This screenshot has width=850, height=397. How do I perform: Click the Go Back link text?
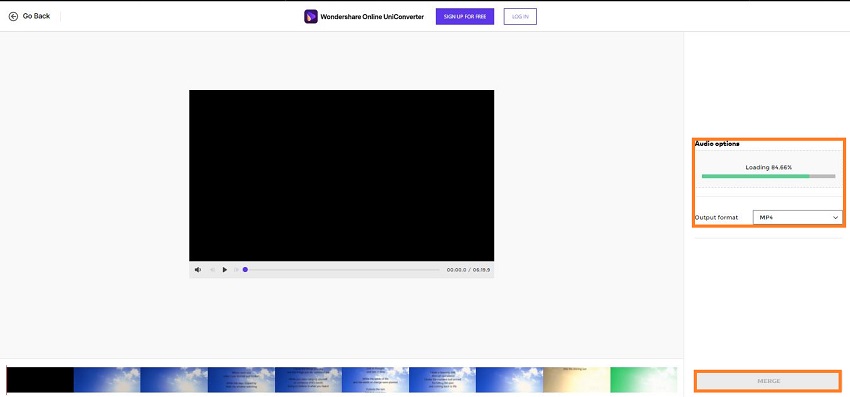click(x=36, y=16)
